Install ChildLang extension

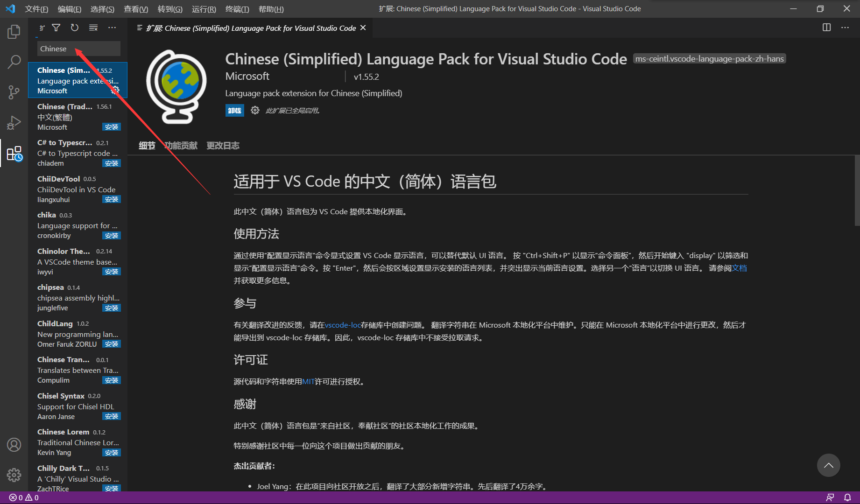coord(112,344)
